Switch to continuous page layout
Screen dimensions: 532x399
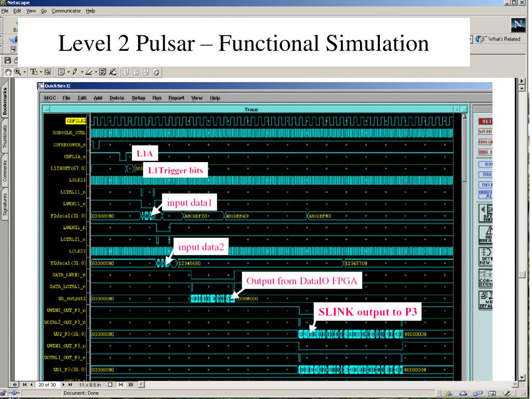pyautogui.click(x=121, y=384)
